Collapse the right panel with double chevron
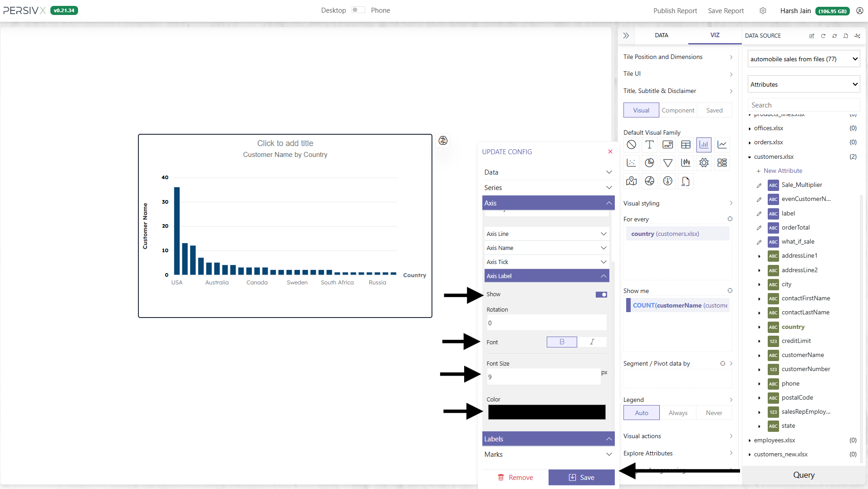The width and height of the screenshot is (868, 489). coord(626,35)
